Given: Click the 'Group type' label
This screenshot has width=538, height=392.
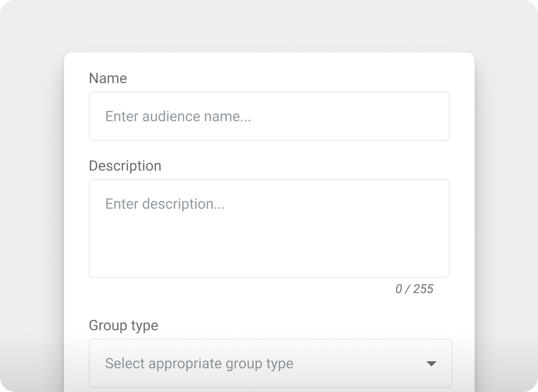Looking at the screenshot, I should coord(123,325).
